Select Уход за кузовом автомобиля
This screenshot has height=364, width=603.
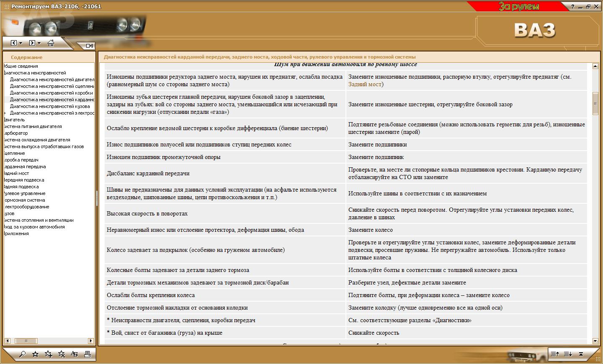point(34,227)
